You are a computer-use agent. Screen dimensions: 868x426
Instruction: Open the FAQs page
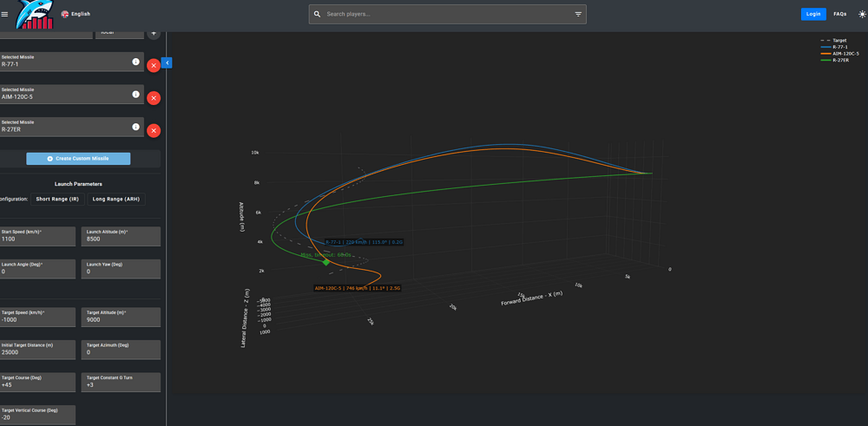839,14
